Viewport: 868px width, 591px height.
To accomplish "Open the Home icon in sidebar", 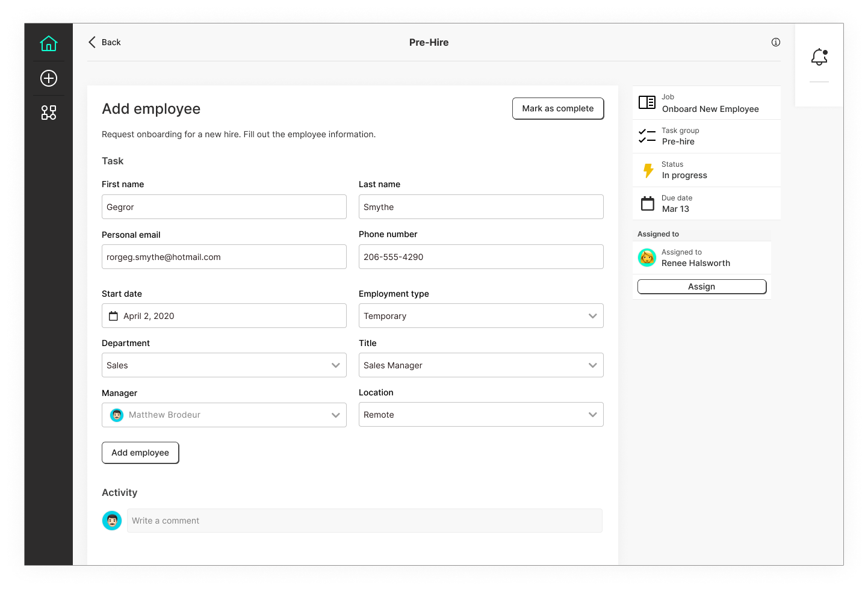I will 49,43.
